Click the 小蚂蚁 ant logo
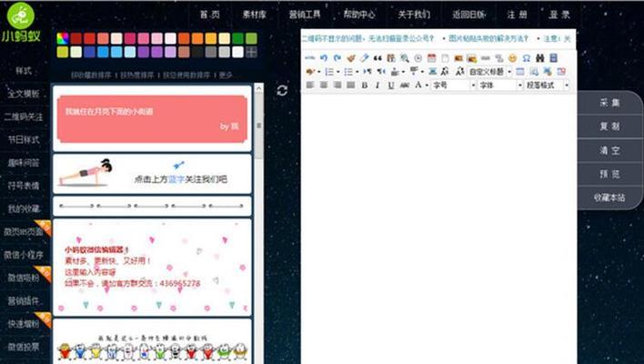Viewport: 644px width, 364px height. click(21, 22)
